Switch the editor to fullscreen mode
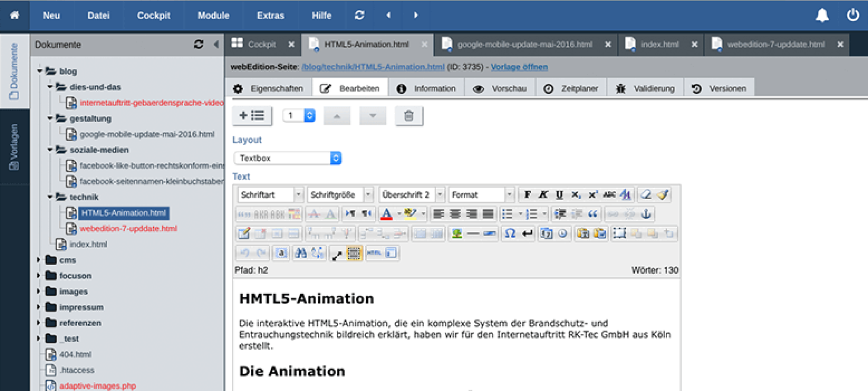This screenshot has height=391, width=868. [337, 254]
